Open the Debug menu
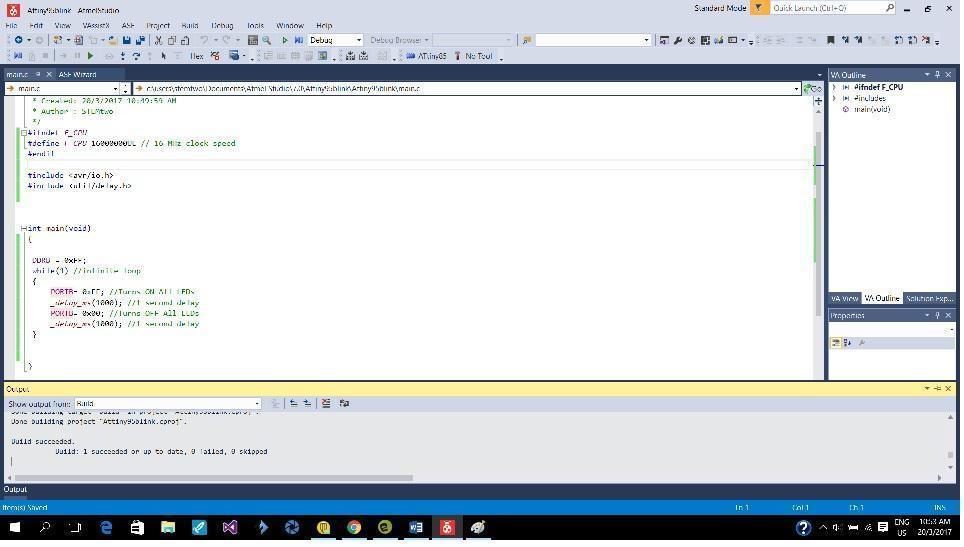This screenshot has width=964, height=547. (222, 25)
